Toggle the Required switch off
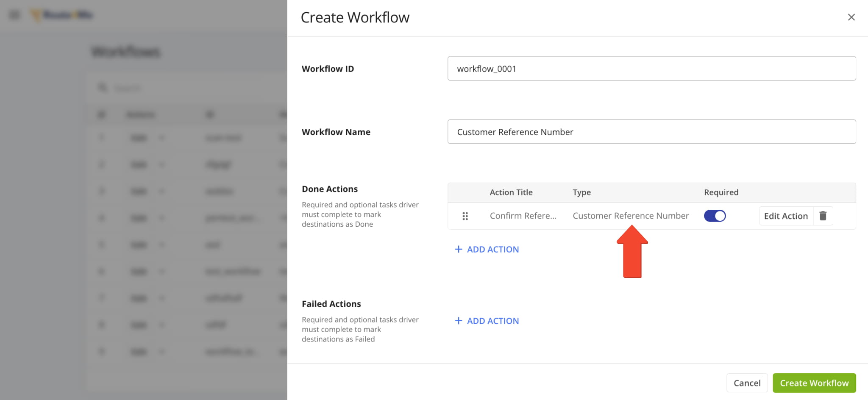868x400 pixels. pos(715,216)
